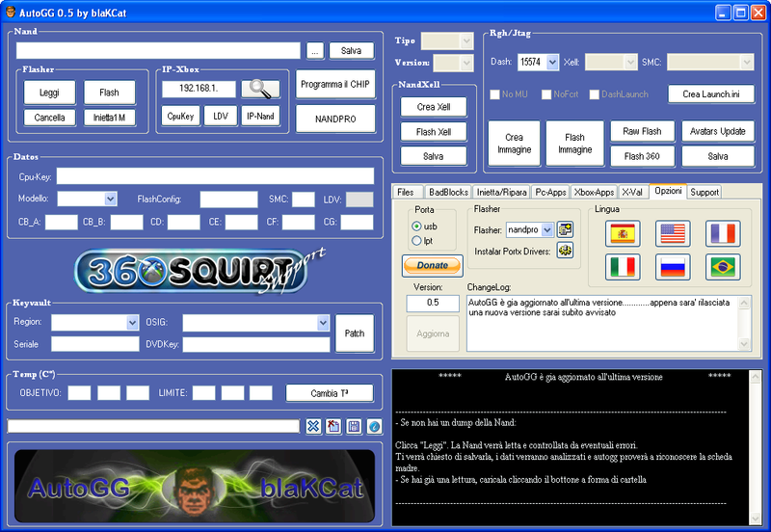Click the Donate button
The width and height of the screenshot is (771, 532).
(432, 265)
